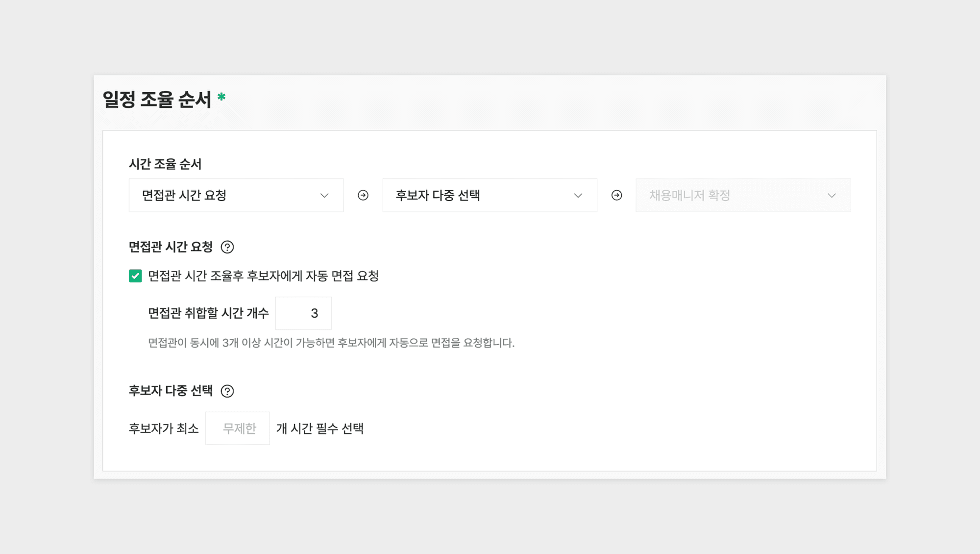Image resolution: width=980 pixels, height=554 pixels.
Task: Click the 일정 조율 순서 section title
Action: 157,100
